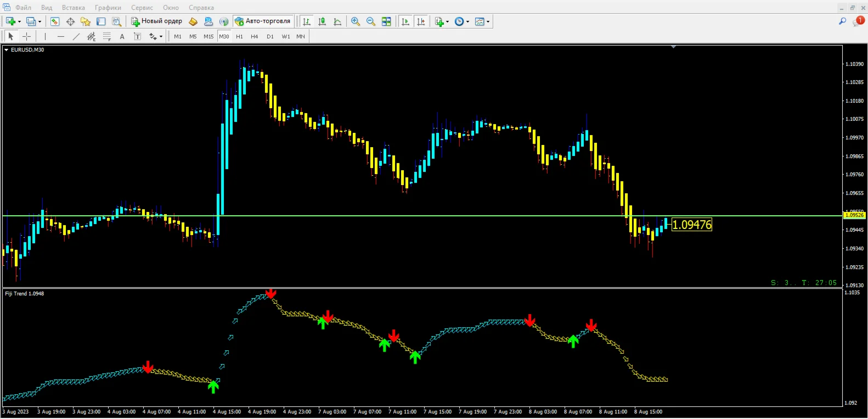The image size is (868, 419).
Task: Open the indicators list dropdown
Action: click(x=448, y=22)
